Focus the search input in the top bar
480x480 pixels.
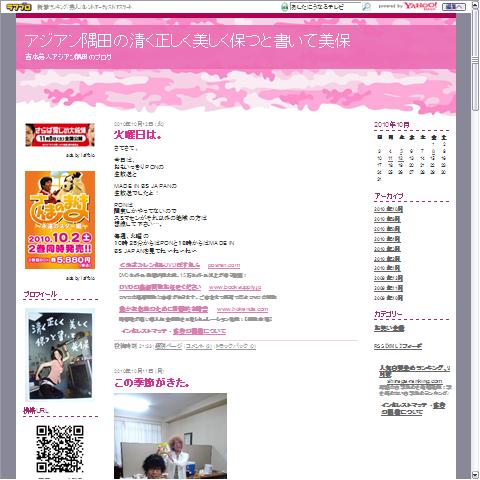click(325, 7)
